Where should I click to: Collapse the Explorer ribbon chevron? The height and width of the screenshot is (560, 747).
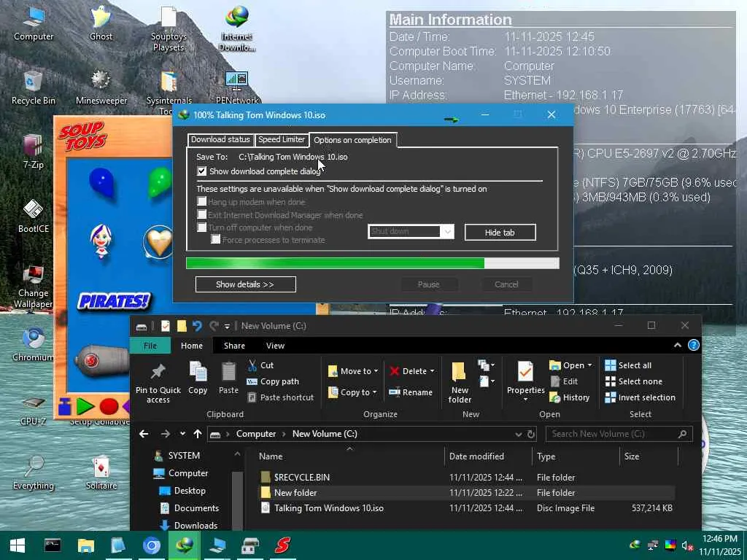tap(678, 346)
